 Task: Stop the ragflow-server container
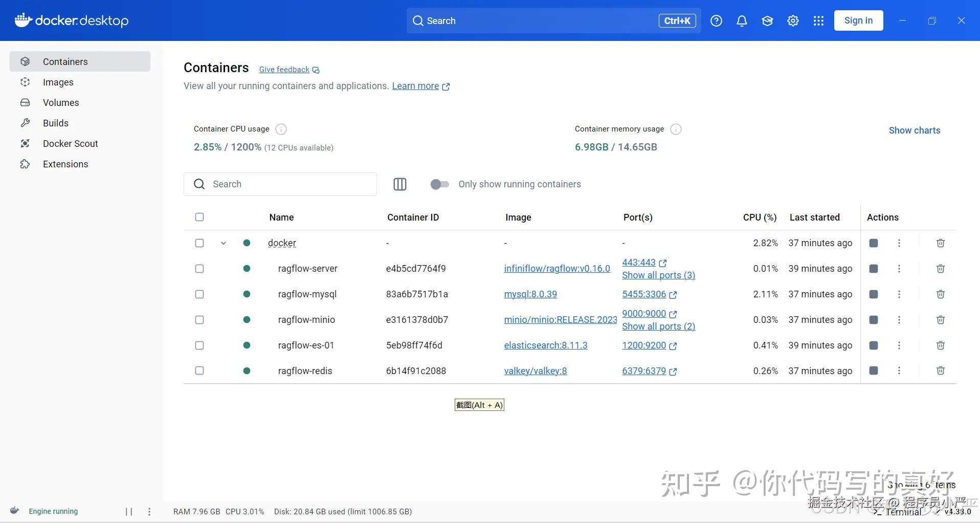pyautogui.click(x=874, y=269)
